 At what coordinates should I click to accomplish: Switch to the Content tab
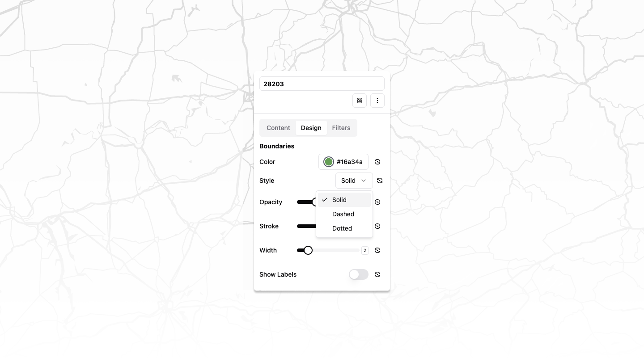coord(278,128)
